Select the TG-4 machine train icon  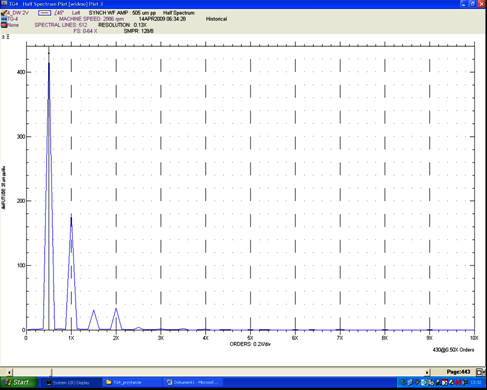[4, 19]
